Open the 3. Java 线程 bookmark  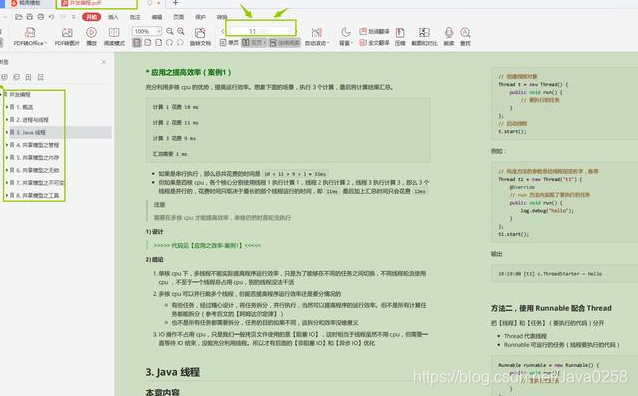click(31, 132)
